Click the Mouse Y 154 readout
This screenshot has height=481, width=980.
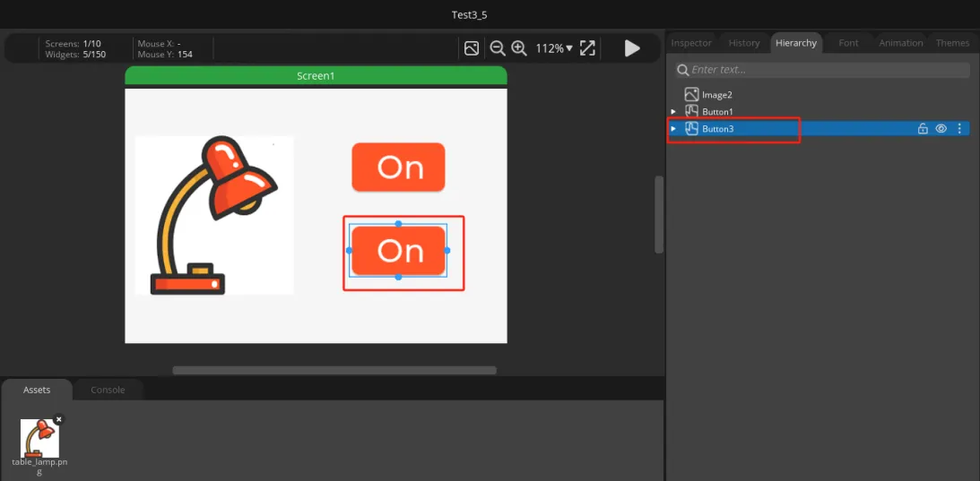coord(165,55)
